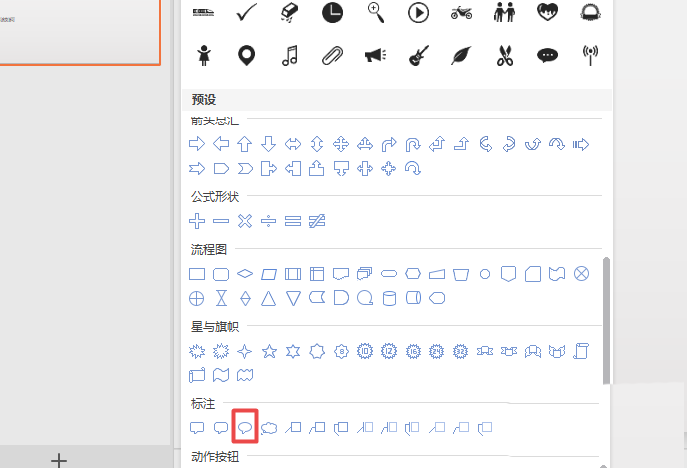This screenshot has width=687, height=468.
Task: Choose the vertical scroll shape
Action: coord(581,351)
